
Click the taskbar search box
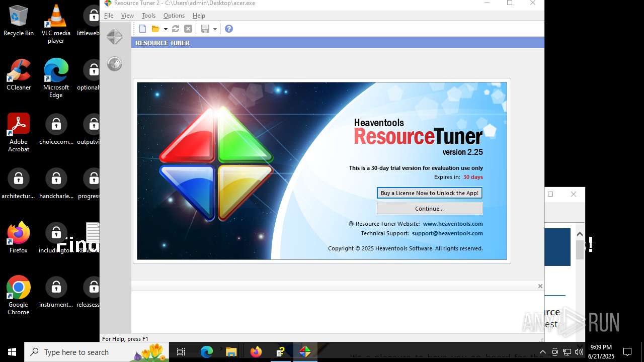[97, 352]
